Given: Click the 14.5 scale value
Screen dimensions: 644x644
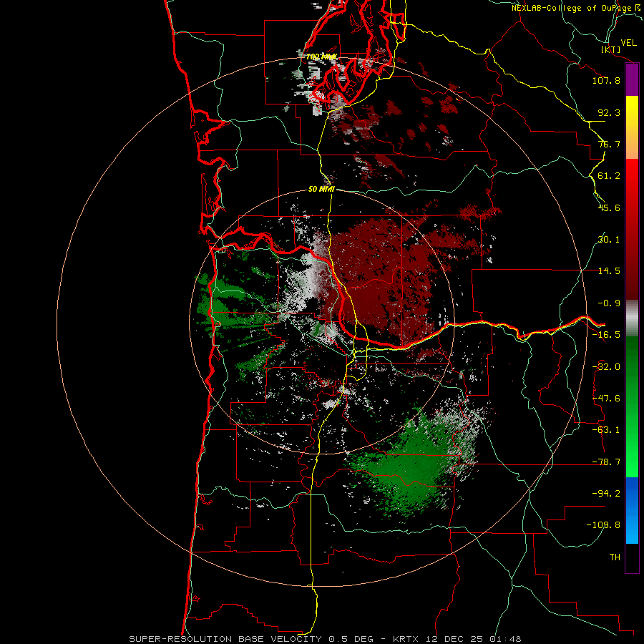Looking at the screenshot, I should point(609,271).
